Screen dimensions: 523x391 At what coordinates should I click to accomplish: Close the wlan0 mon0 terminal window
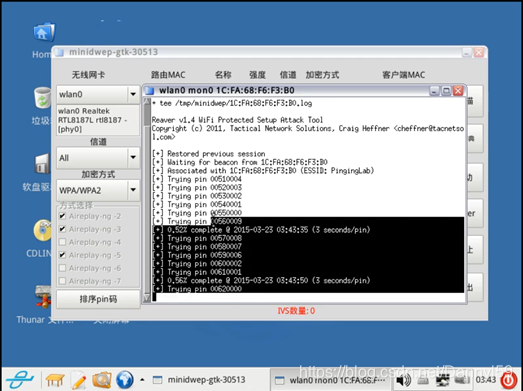(x=458, y=91)
